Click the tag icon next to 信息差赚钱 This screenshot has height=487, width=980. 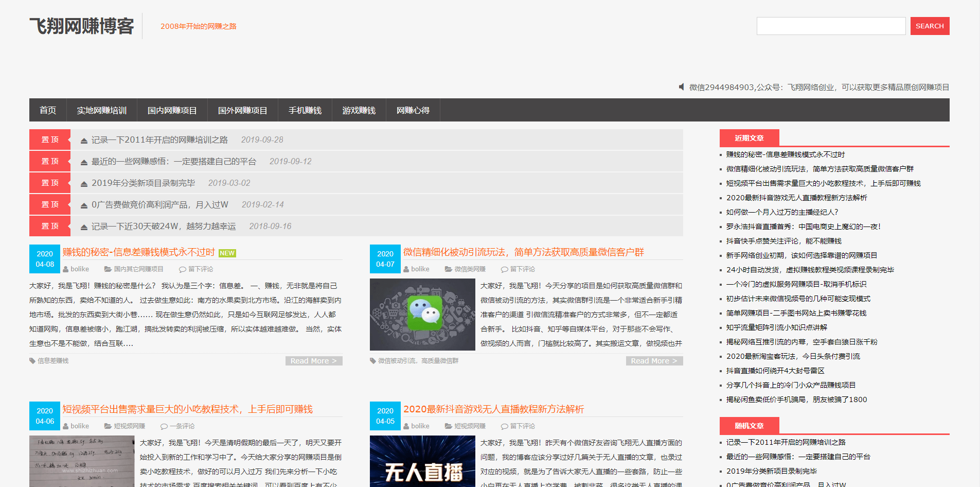pyautogui.click(x=32, y=361)
